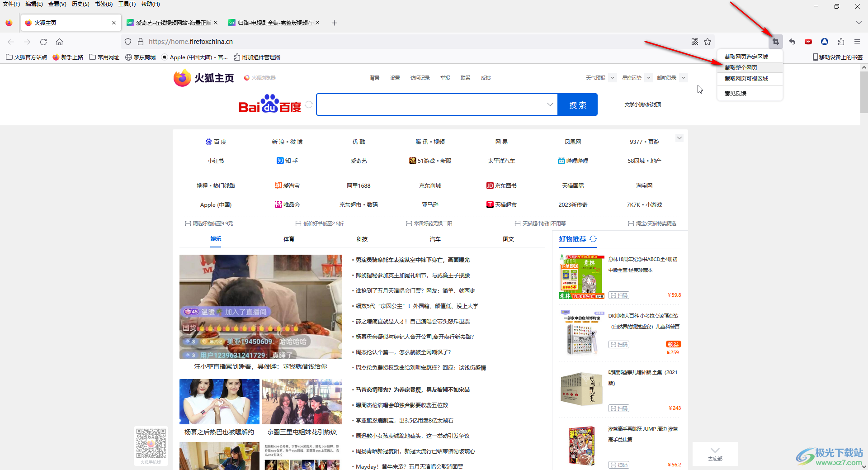Open the 京东图书 link

[501, 185]
